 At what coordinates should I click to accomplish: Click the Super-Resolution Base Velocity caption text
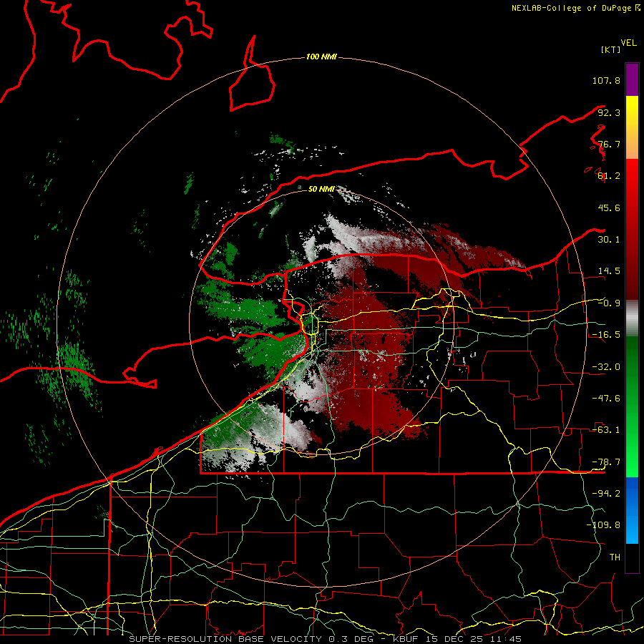click(326, 639)
